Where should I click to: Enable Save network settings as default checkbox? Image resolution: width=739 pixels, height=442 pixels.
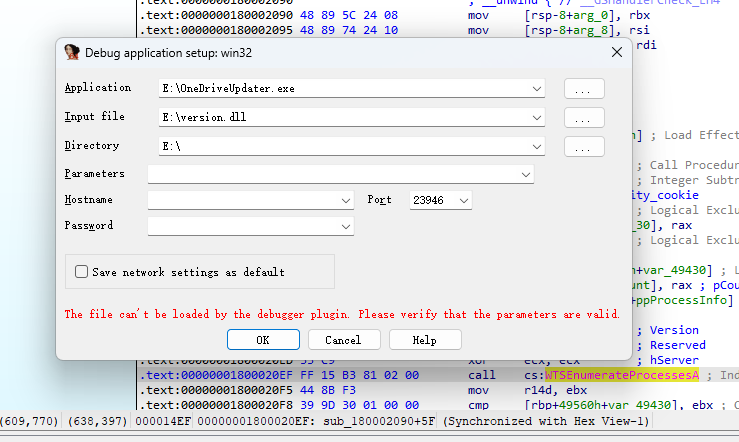81,272
